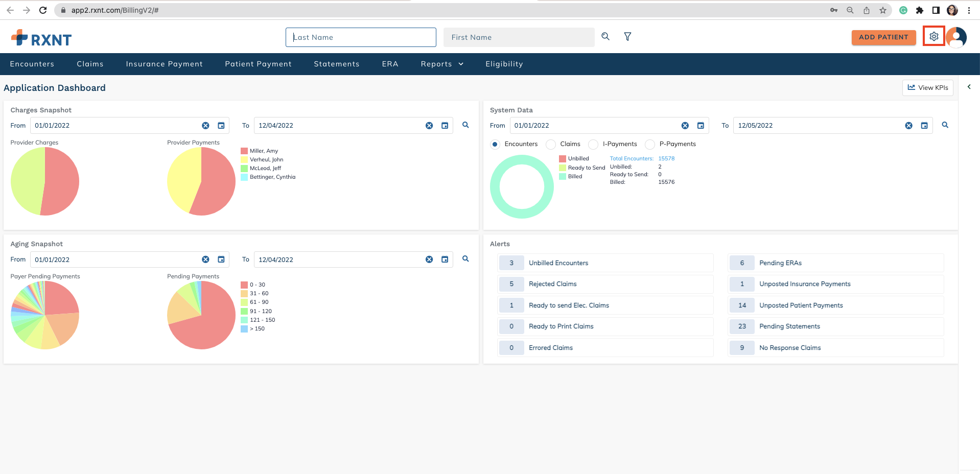Open Ready to send Elec. Claims alert
The width and height of the screenshot is (980, 474).
click(x=605, y=305)
